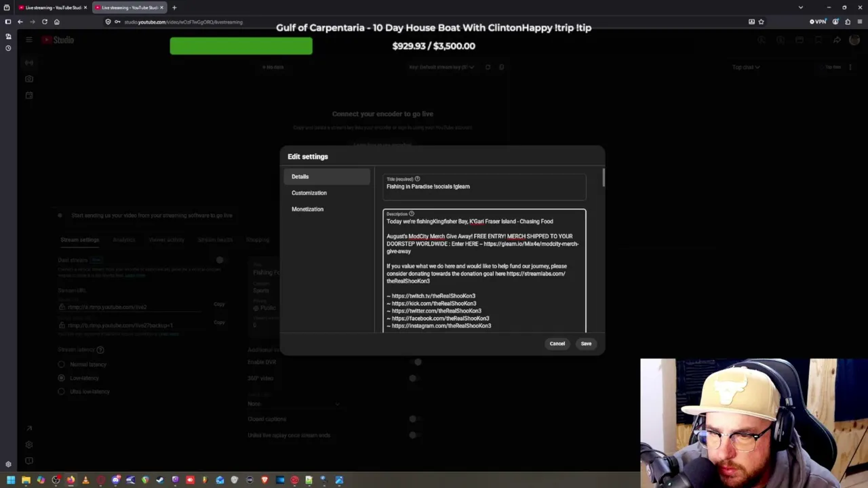
Task: Select Ultra low-latency radio option
Action: click(x=62, y=392)
